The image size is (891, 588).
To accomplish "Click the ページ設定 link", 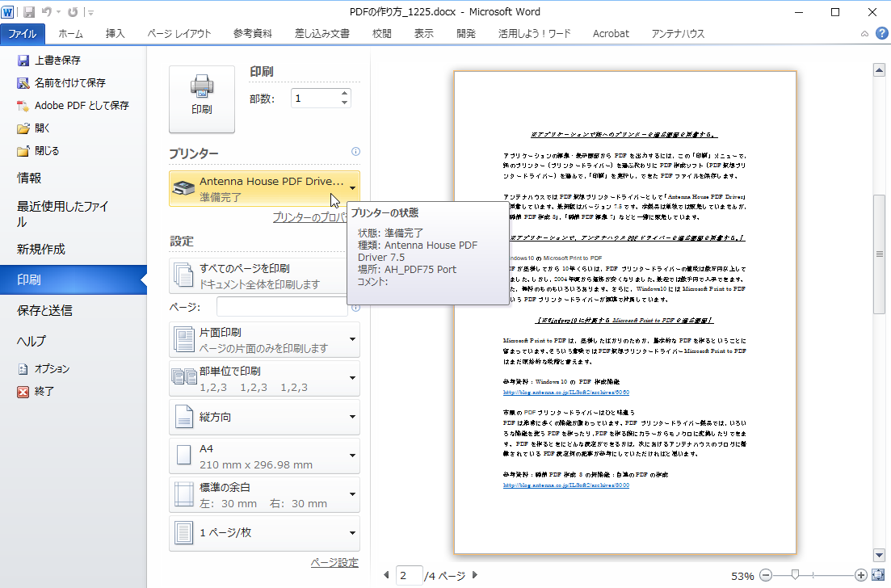I will pos(334,563).
